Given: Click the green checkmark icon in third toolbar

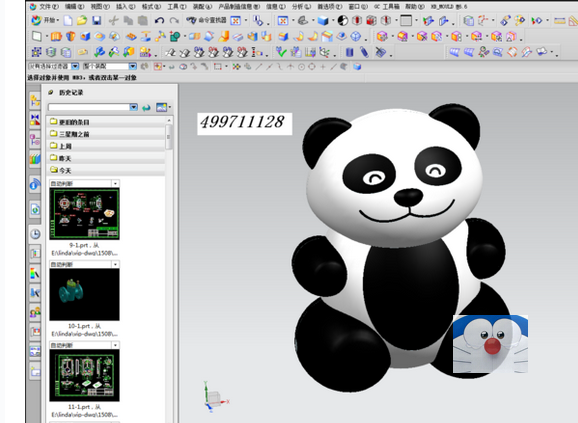Looking at the screenshot, I should coord(281,52).
